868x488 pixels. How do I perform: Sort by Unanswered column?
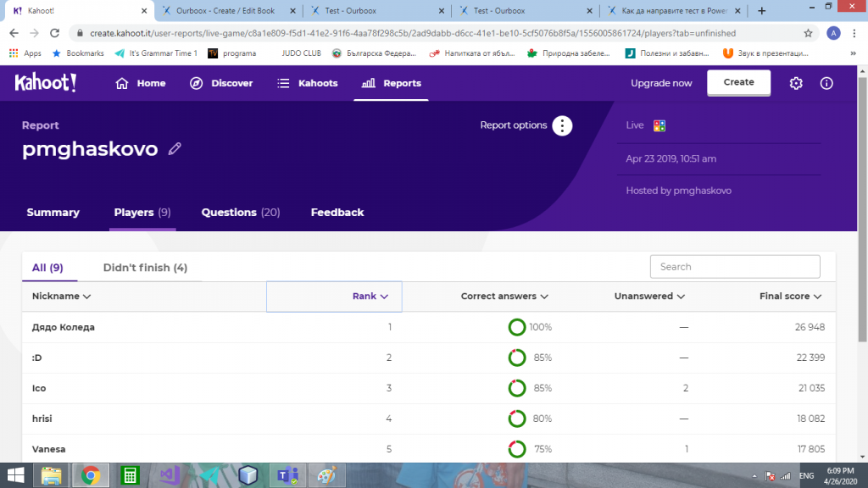click(649, 297)
